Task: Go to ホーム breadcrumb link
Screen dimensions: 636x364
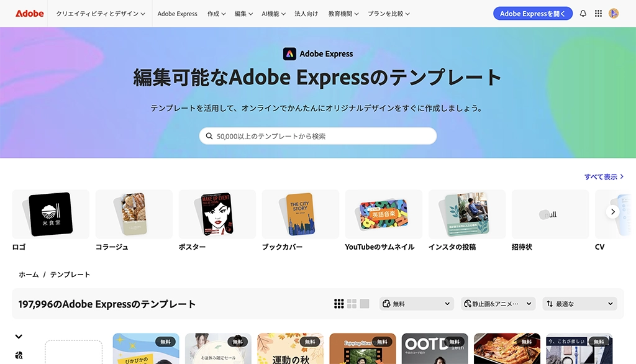Action: tap(29, 275)
